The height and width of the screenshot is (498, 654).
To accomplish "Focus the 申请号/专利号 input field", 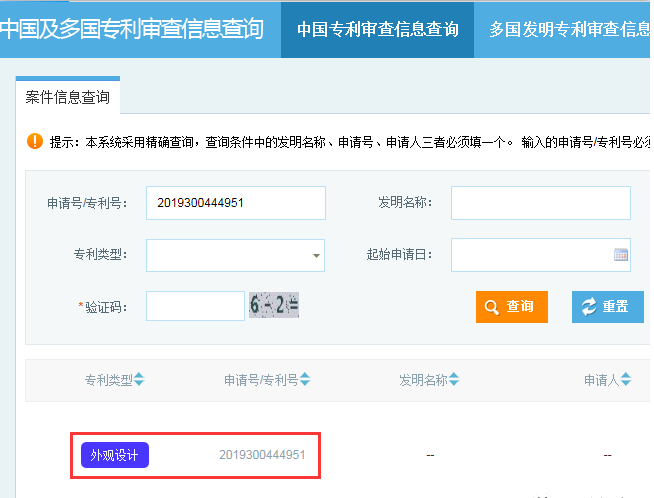I will 235,203.
